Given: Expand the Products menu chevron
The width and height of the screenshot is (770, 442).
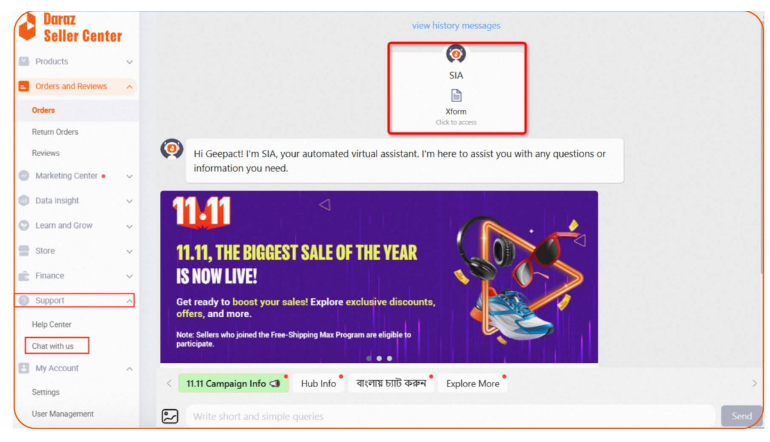Looking at the screenshot, I should [x=129, y=62].
